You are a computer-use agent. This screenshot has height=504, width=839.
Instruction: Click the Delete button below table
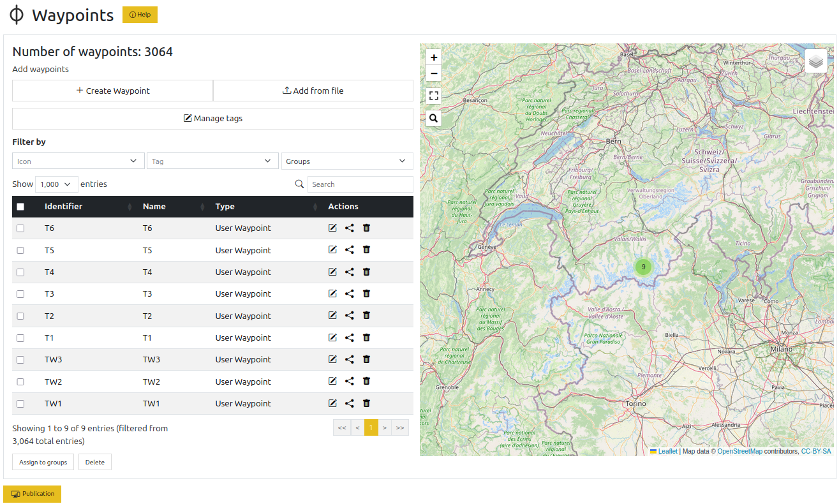[95, 462]
